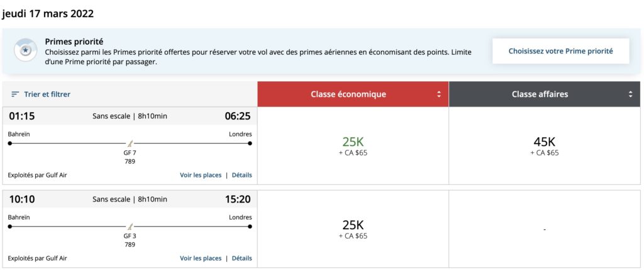Select the 25K economy fare for flight GF 7
This screenshot has width=644, height=270.
coord(353,145)
